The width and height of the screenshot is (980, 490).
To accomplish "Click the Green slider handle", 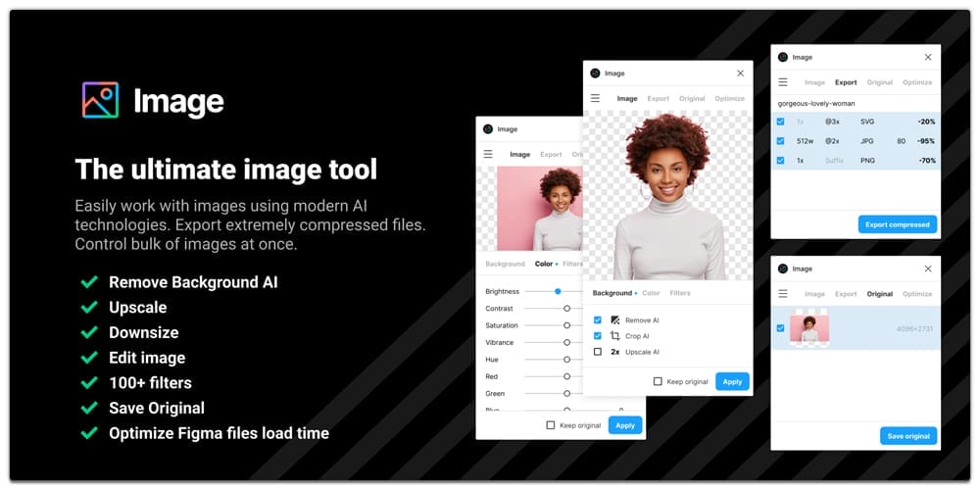I will click(566, 393).
